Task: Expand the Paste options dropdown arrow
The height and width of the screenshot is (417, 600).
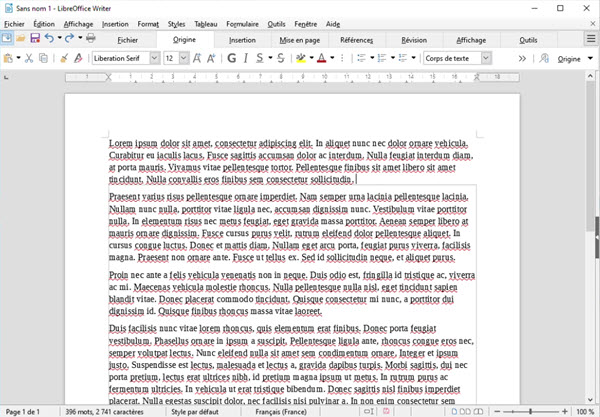Action: (x=18, y=58)
